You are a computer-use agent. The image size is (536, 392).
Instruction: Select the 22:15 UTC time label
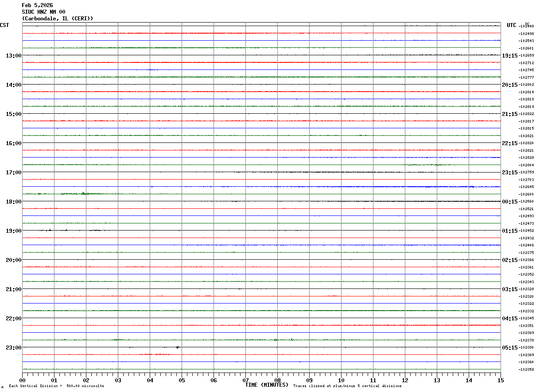pos(509,143)
